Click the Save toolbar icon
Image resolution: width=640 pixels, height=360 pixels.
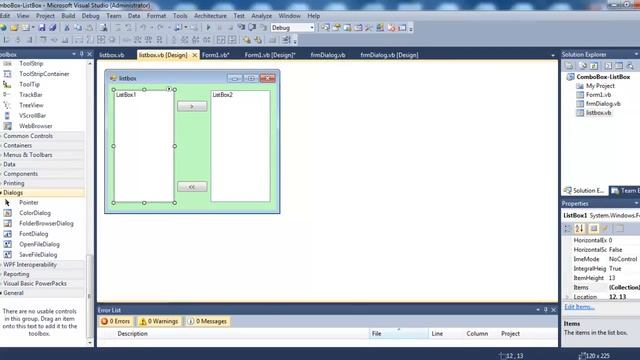[42, 28]
